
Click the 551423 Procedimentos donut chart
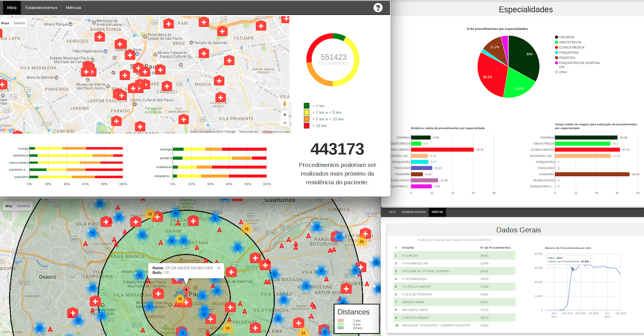(x=333, y=60)
